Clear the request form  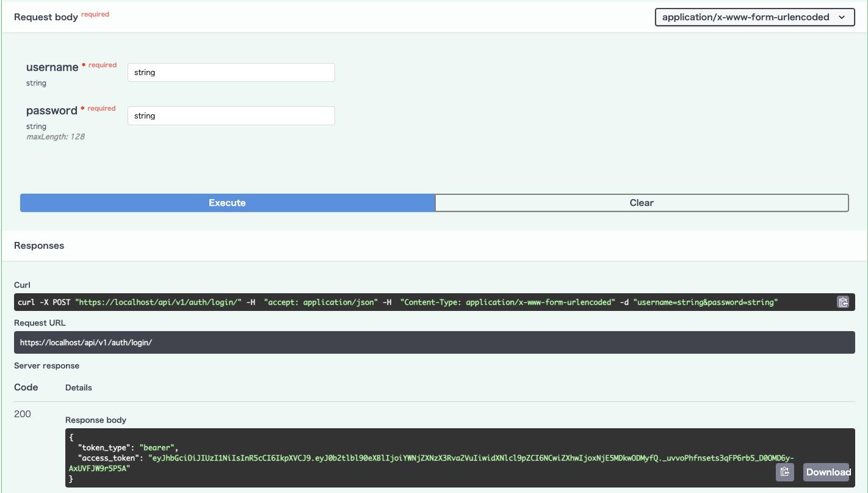642,202
